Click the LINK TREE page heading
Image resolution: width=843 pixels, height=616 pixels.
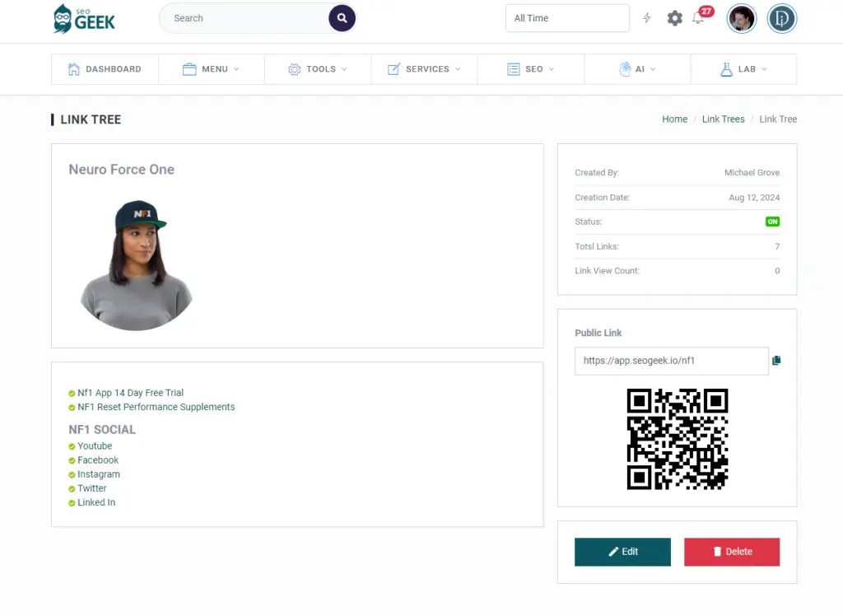(91, 119)
